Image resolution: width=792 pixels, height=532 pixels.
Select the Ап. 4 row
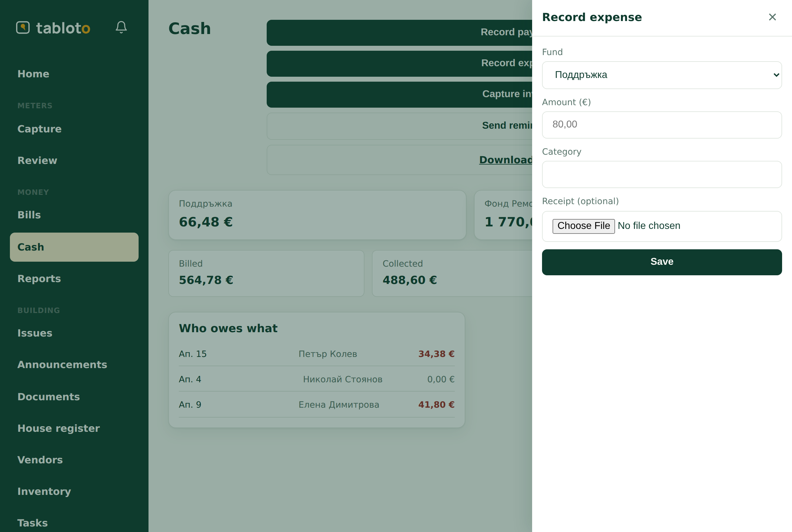pyautogui.click(x=316, y=379)
